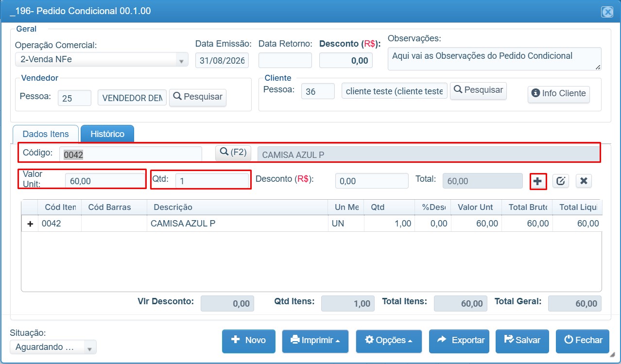Click the Data Retorno date field

pyautogui.click(x=285, y=60)
